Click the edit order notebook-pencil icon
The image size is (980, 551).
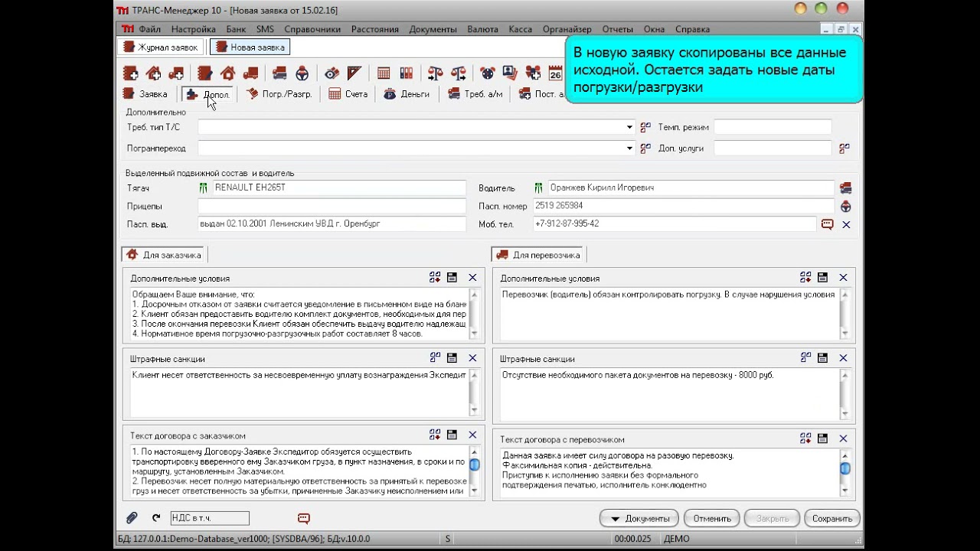[x=204, y=73]
